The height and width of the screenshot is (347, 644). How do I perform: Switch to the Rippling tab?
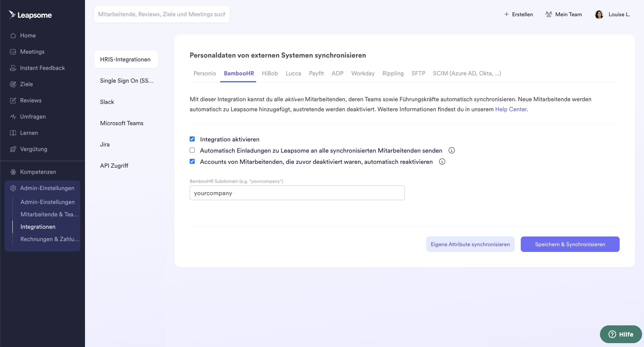393,73
